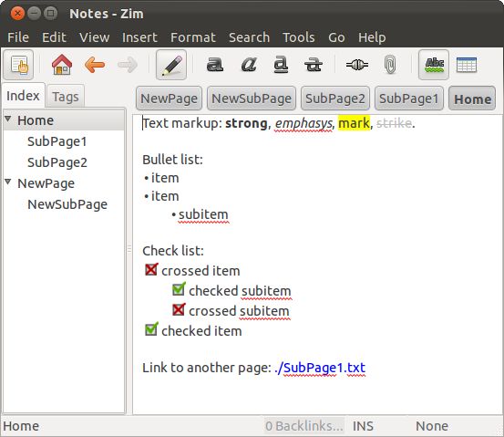Open the Insert menu
The image size is (504, 437).
point(139,37)
